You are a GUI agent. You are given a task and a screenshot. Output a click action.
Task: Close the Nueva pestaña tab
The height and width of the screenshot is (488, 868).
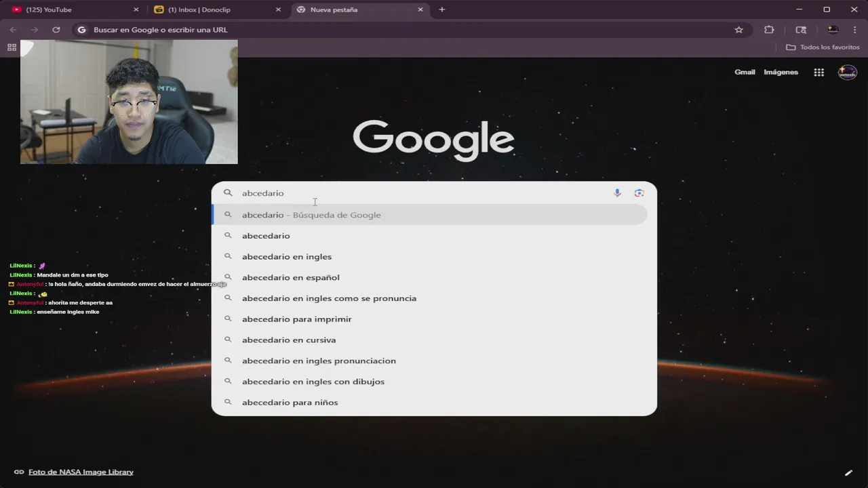click(x=420, y=9)
